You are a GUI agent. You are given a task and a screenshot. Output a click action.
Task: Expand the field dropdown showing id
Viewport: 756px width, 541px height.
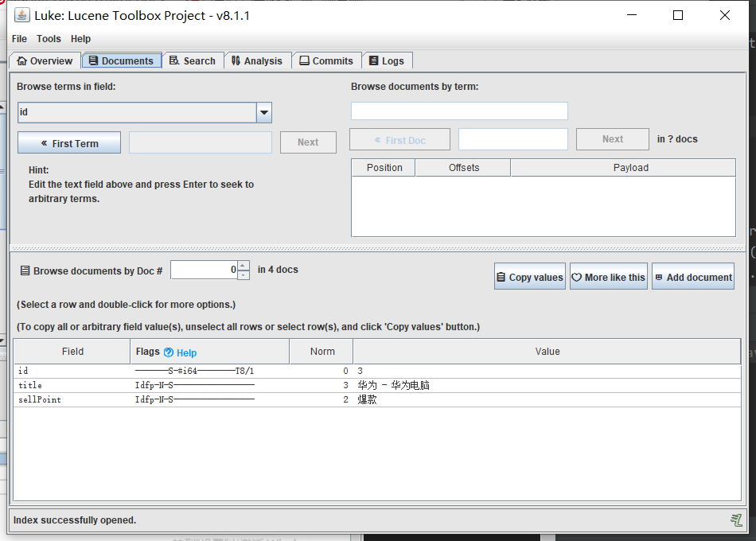click(x=263, y=112)
